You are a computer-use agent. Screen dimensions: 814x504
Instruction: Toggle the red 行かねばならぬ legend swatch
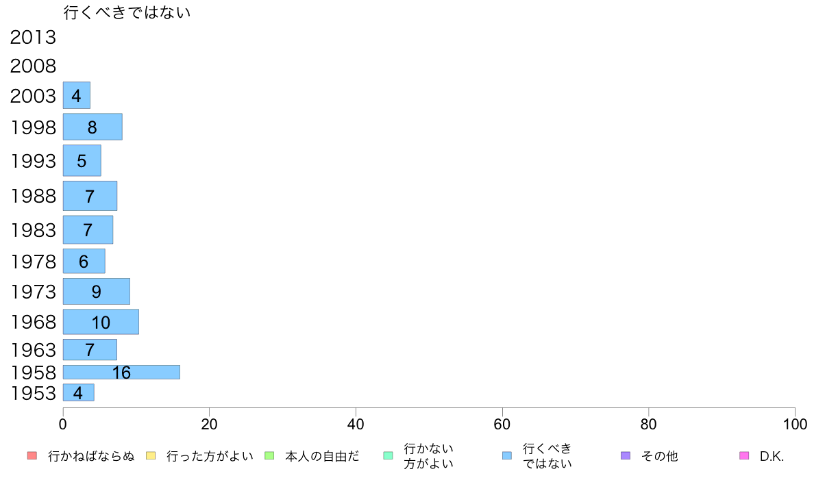click(x=32, y=456)
